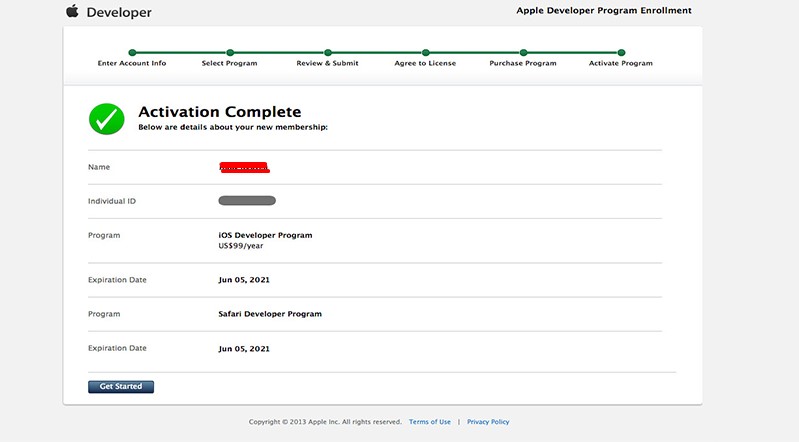Click the gray redacted Individual ID value

coord(247,201)
